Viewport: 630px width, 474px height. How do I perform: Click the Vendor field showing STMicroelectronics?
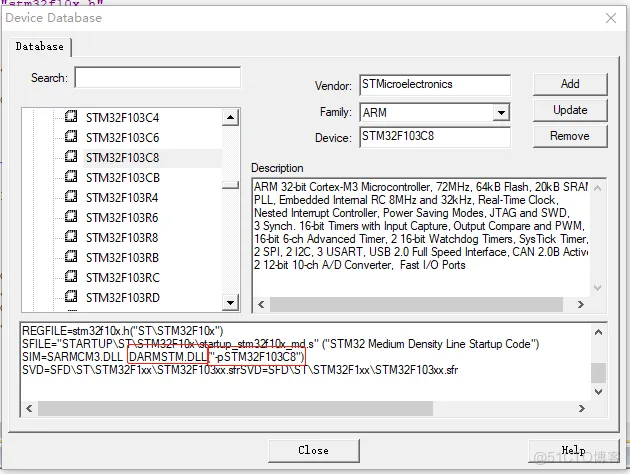[x=435, y=85]
